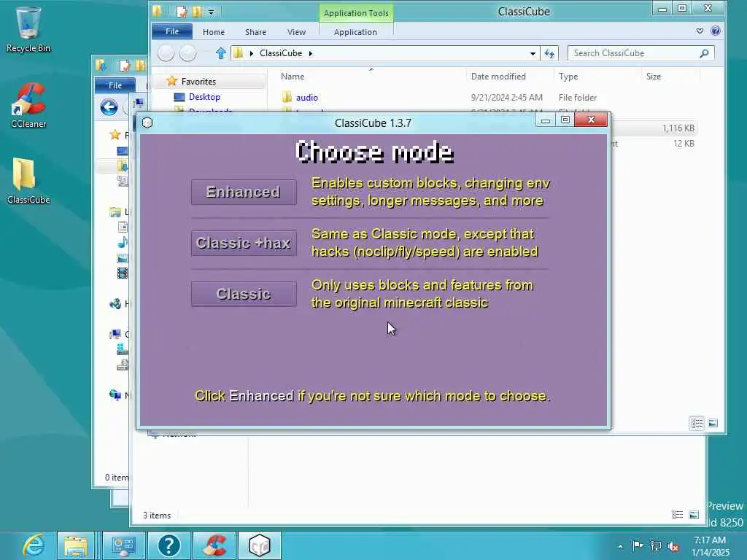Viewport: 747px width, 560px height.
Task: Sort by the Type column header
Action: [568, 76]
